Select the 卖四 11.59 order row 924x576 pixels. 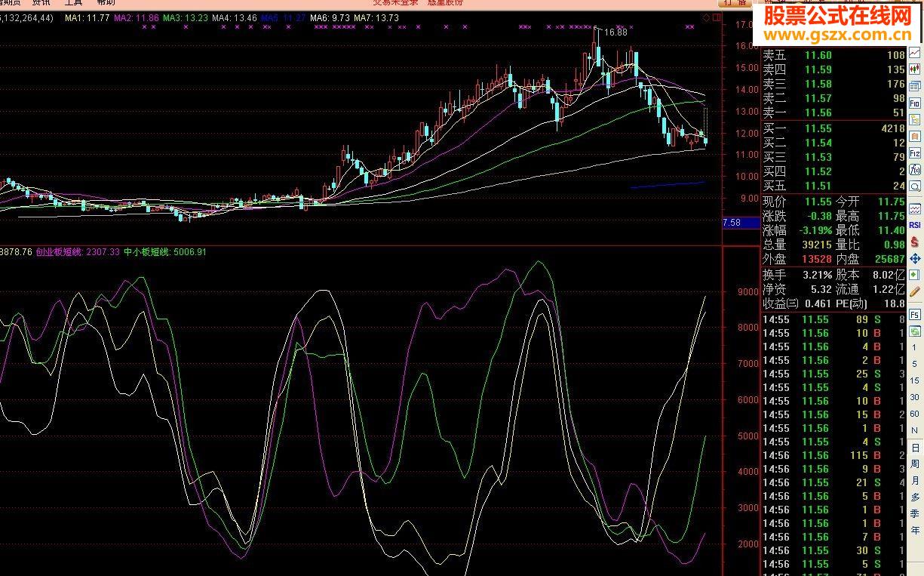point(833,69)
